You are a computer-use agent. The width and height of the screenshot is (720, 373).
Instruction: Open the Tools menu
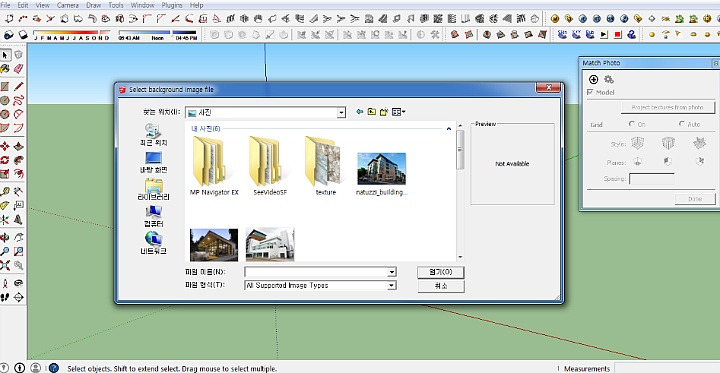coord(116,5)
